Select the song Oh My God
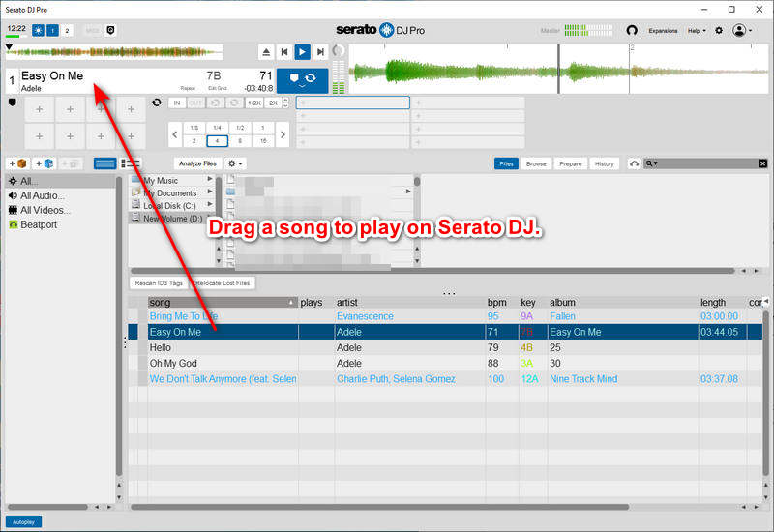This screenshot has height=532, width=774. click(x=174, y=363)
